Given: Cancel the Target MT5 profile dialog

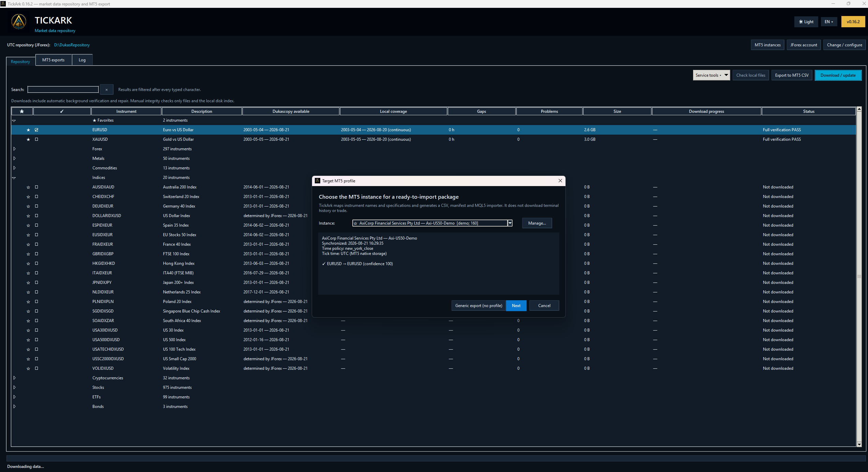Looking at the screenshot, I should point(544,306).
